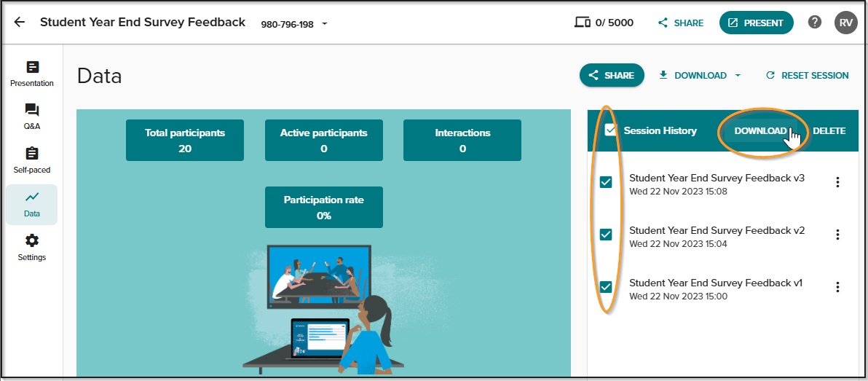Expand the DOWNLOAD dropdown beside RESET SESSION

[738, 76]
